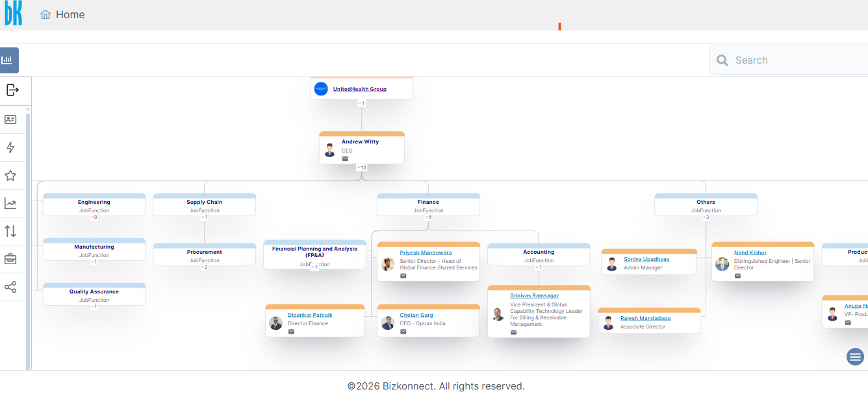
Task: Open the briefcase sidebar icon
Action: (x=10, y=259)
